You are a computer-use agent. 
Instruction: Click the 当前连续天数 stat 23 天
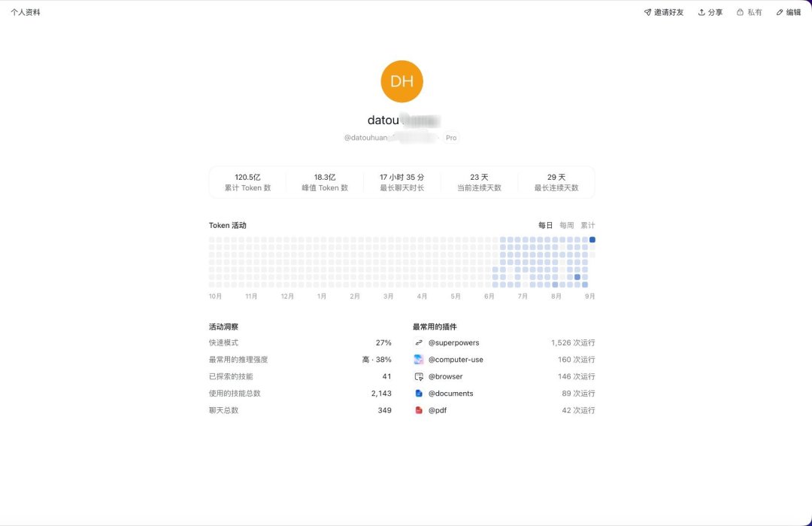[479, 182]
